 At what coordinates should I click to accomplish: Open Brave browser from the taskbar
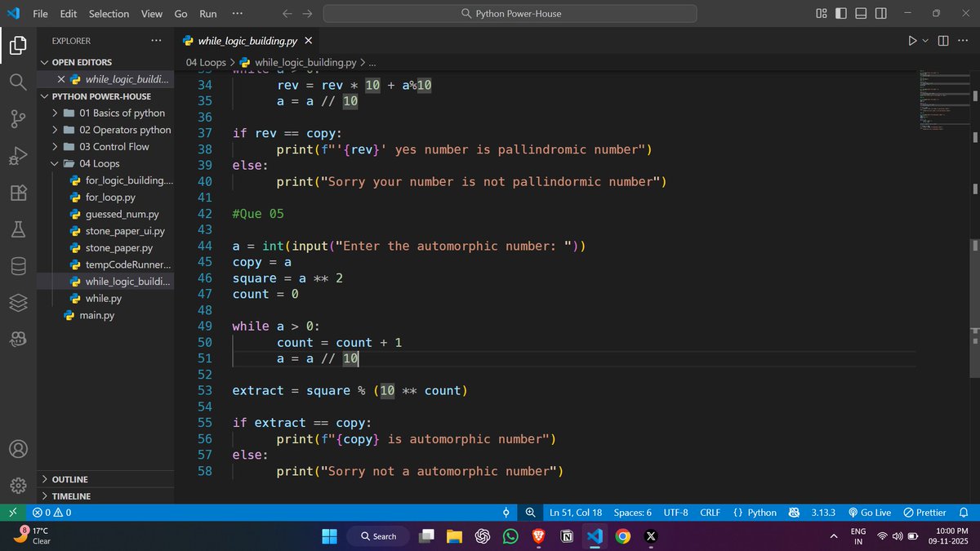537,536
